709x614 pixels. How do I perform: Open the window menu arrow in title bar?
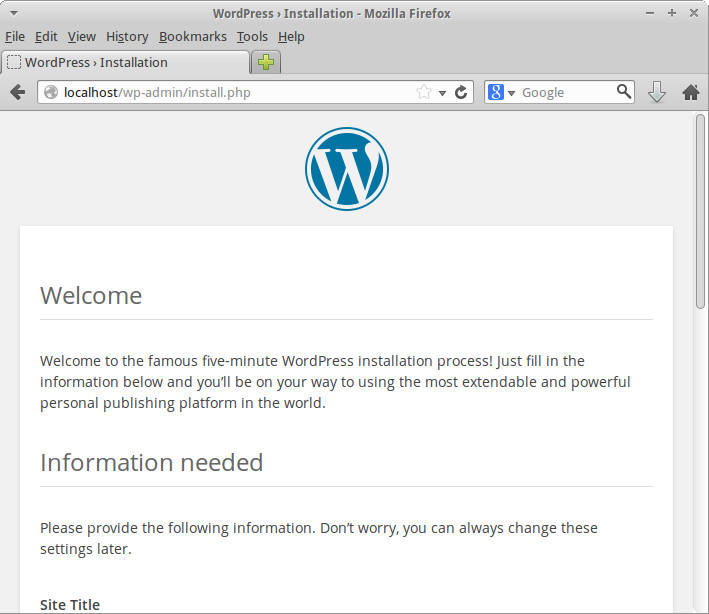(x=14, y=14)
